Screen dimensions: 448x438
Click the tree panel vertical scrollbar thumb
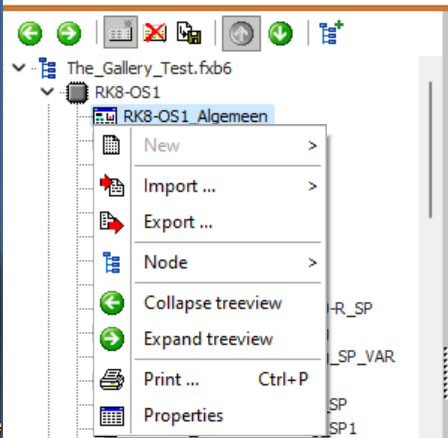431,150
